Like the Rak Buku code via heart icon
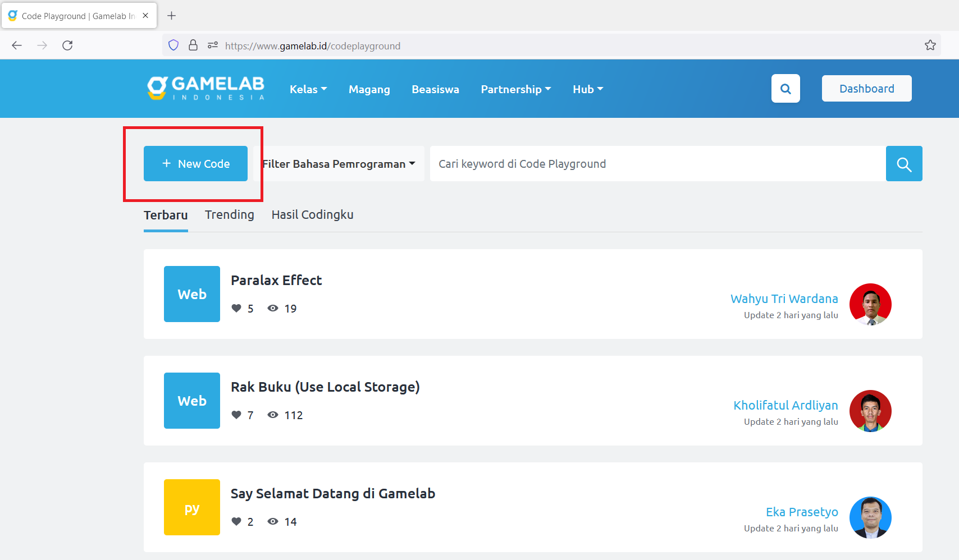 (236, 415)
